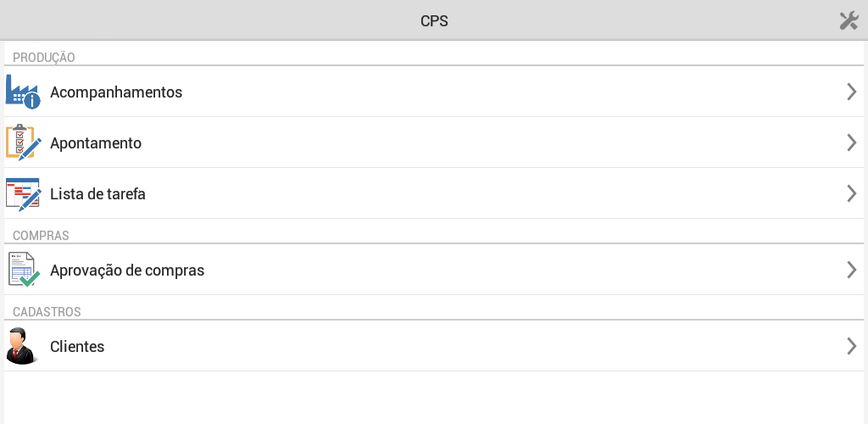Open Lista de tarefa via its chevron
Screen dimensions: 868x424
pyautogui.click(x=852, y=193)
